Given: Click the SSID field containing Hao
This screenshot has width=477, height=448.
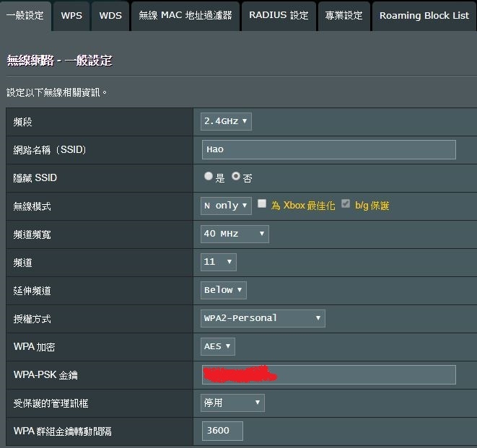Looking at the screenshot, I should pyautogui.click(x=329, y=149).
